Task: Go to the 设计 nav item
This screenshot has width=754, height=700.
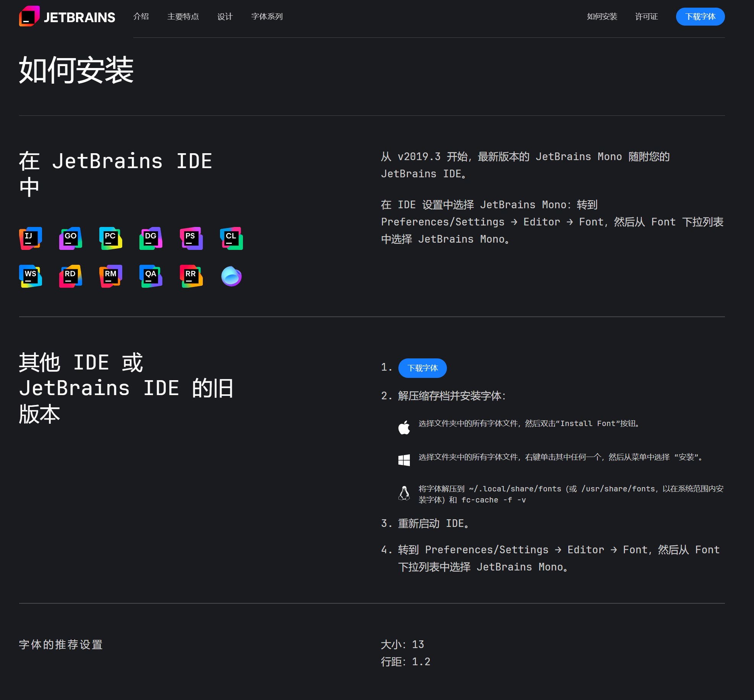Action: [x=225, y=16]
